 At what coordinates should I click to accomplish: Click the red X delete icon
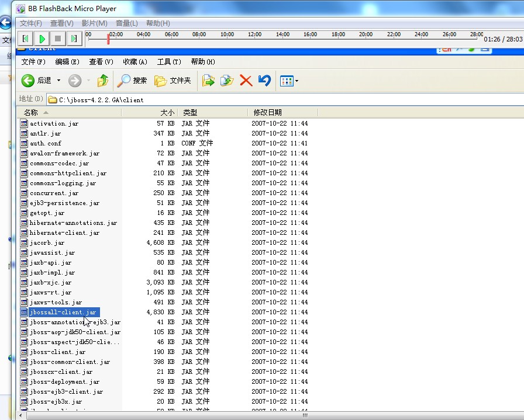[246, 81]
